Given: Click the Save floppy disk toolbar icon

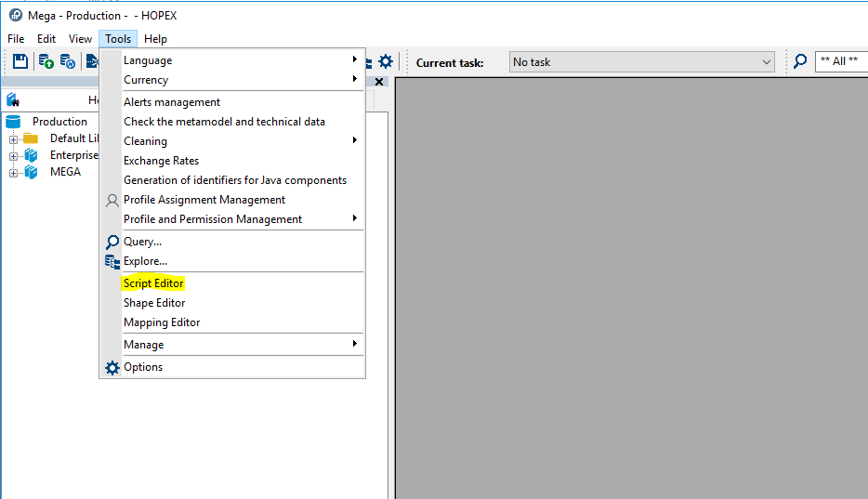Looking at the screenshot, I should (x=20, y=61).
